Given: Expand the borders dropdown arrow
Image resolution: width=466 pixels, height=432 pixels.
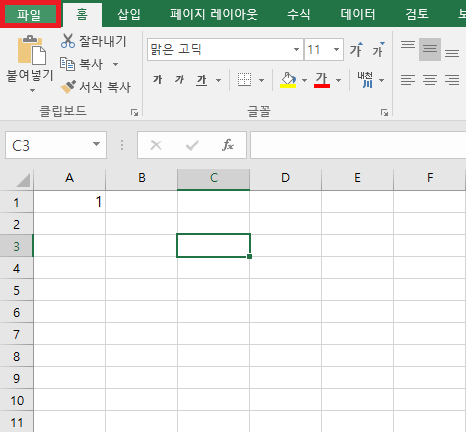Looking at the screenshot, I should click(262, 80).
